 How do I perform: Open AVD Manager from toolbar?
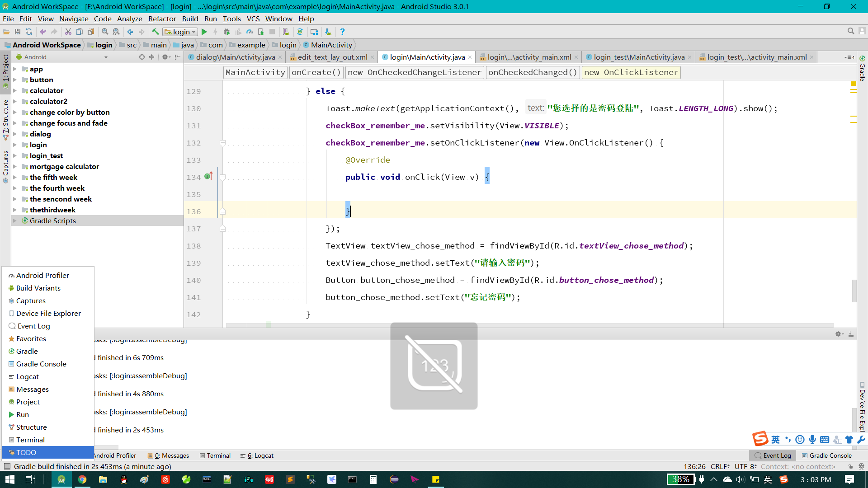[286, 32]
